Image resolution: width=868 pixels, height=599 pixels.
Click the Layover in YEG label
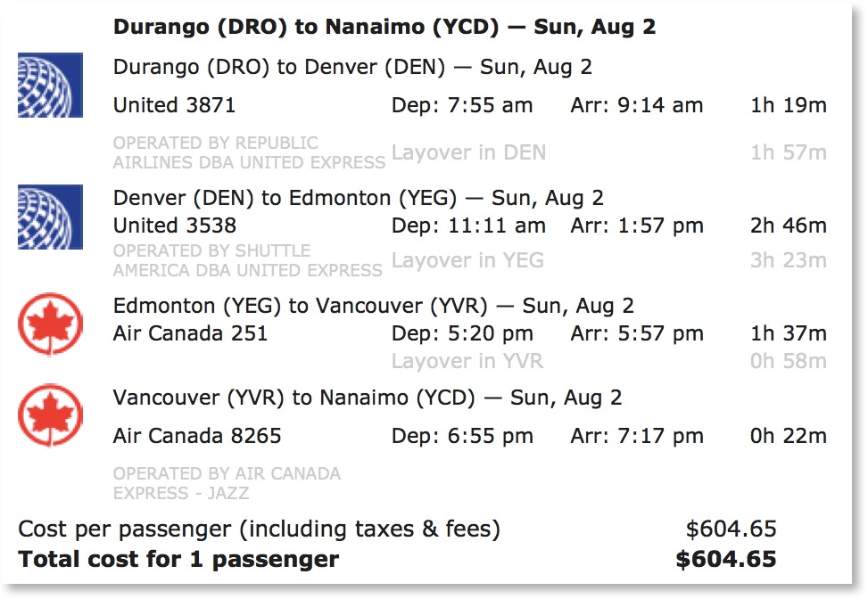[x=467, y=260]
